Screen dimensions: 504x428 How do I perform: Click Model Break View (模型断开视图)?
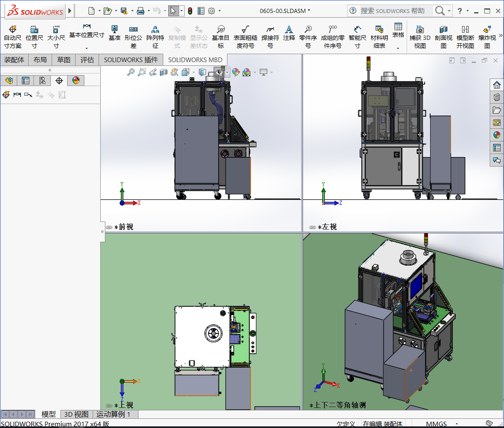coord(465,37)
